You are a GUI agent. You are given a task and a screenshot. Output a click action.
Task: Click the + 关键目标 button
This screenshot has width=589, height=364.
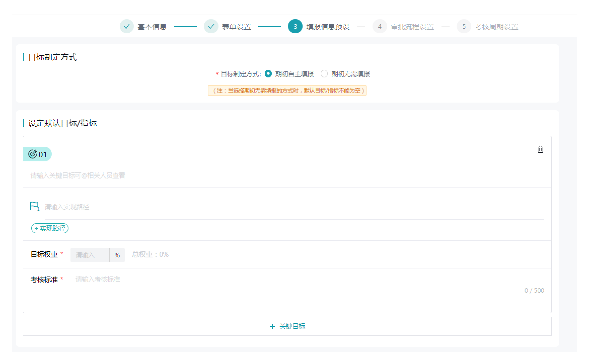coord(287,326)
